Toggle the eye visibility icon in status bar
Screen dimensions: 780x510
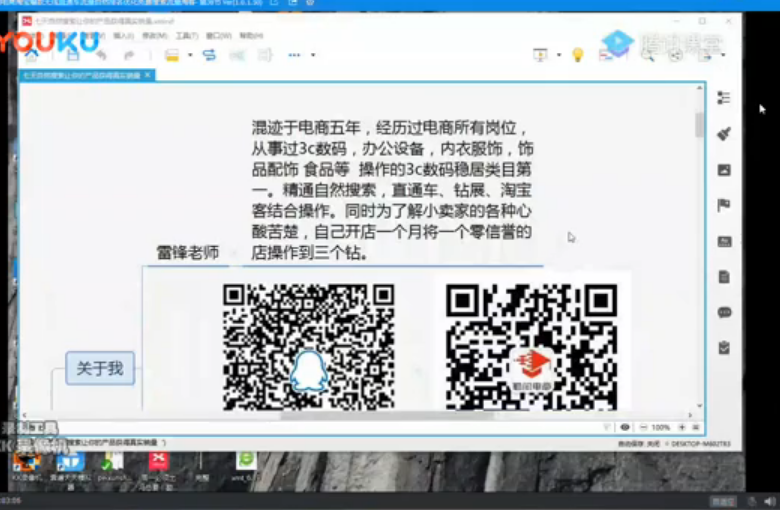(x=625, y=427)
